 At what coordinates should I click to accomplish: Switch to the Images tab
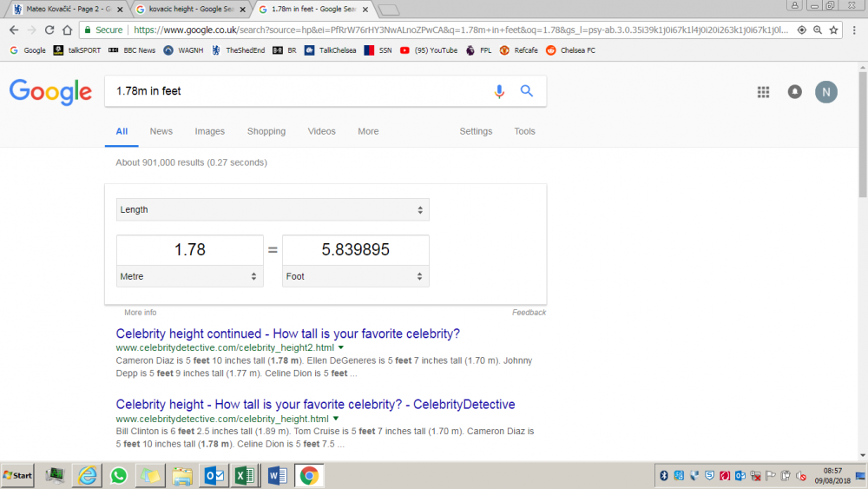tap(210, 131)
